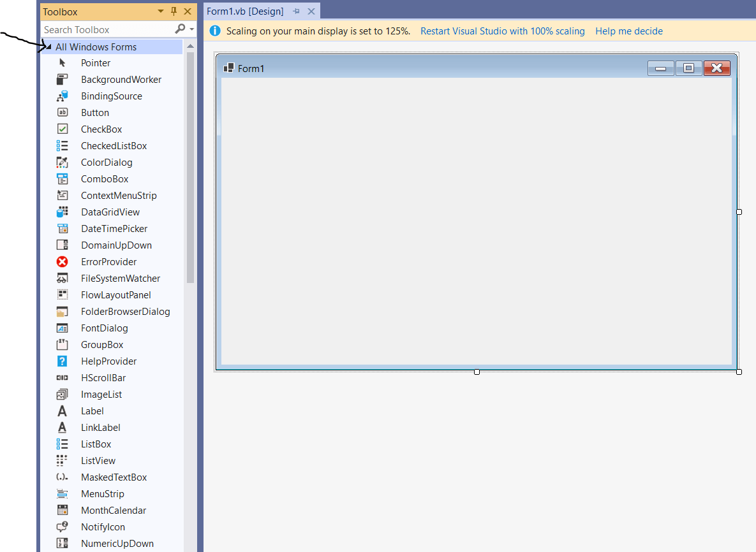Select the DataGridView icon
756x552 pixels.
coord(62,212)
